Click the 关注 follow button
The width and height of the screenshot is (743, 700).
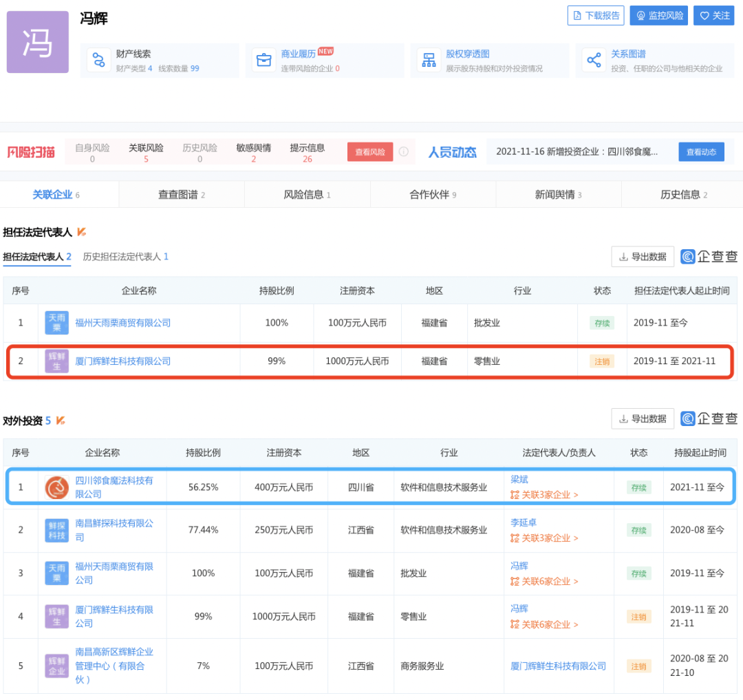pos(715,15)
